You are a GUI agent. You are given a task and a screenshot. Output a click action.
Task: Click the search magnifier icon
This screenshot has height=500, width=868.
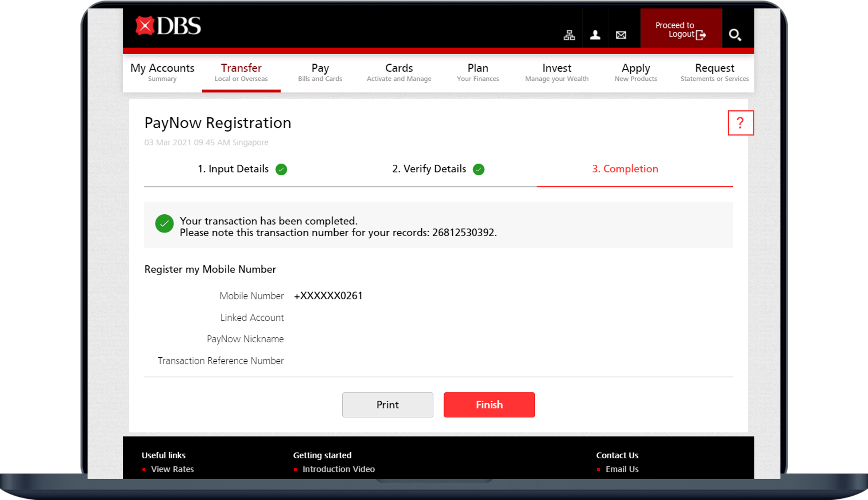735,35
